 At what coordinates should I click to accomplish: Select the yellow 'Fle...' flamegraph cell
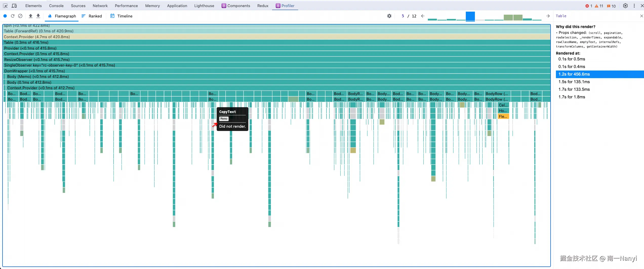503,117
